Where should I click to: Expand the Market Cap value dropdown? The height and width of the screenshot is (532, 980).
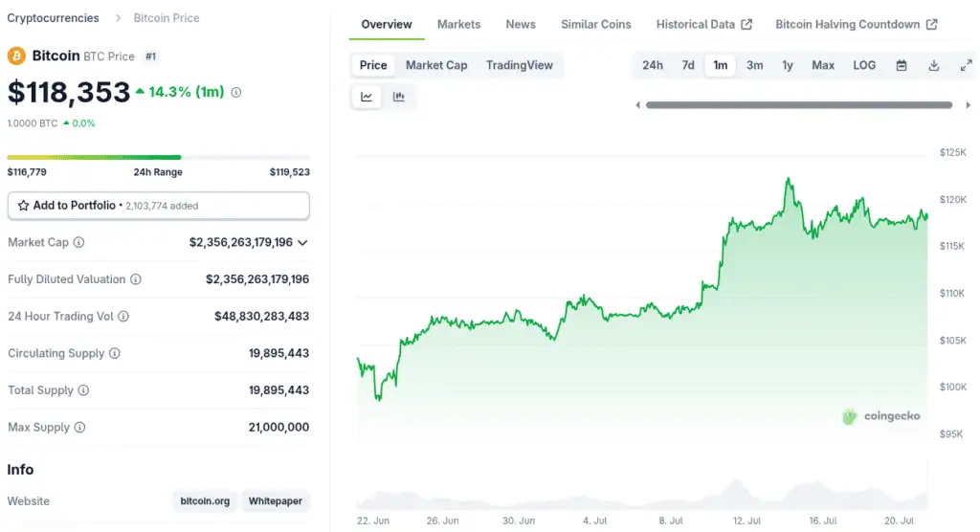point(302,242)
